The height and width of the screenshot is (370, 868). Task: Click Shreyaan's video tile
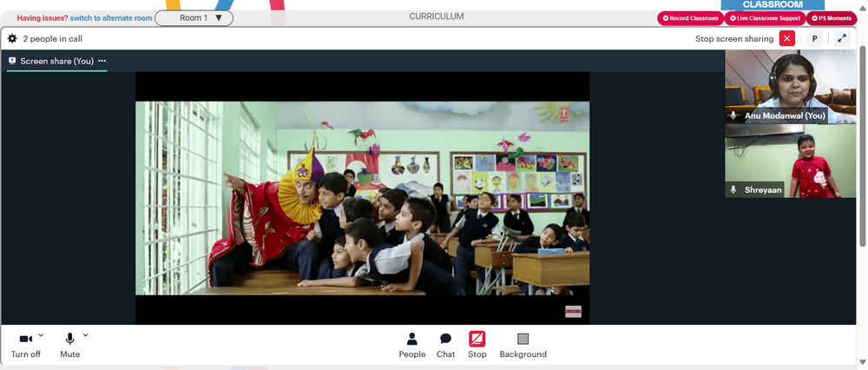click(x=791, y=161)
